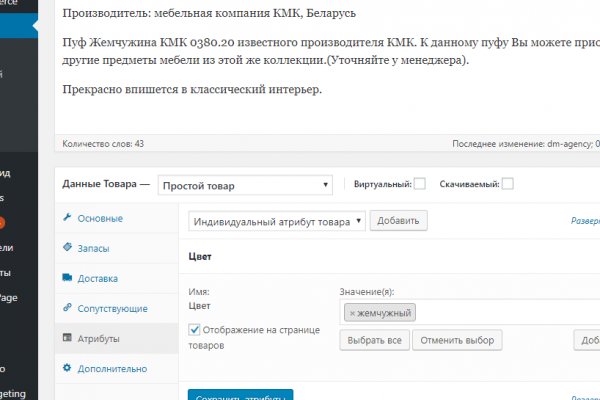Remove the жемчужный value tag
The image size is (600, 400).
tap(352, 313)
